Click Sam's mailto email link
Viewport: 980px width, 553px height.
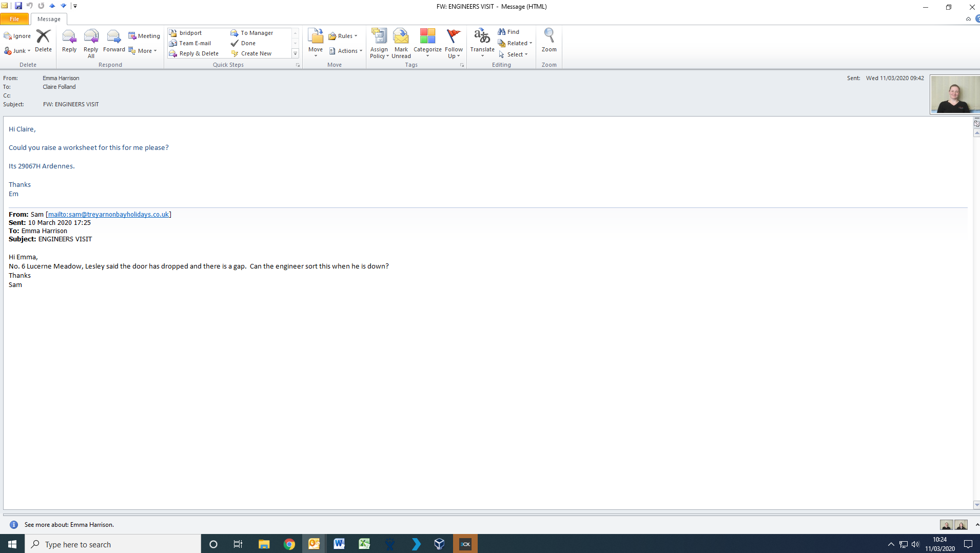pyautogui.click(x=108, y=214)
